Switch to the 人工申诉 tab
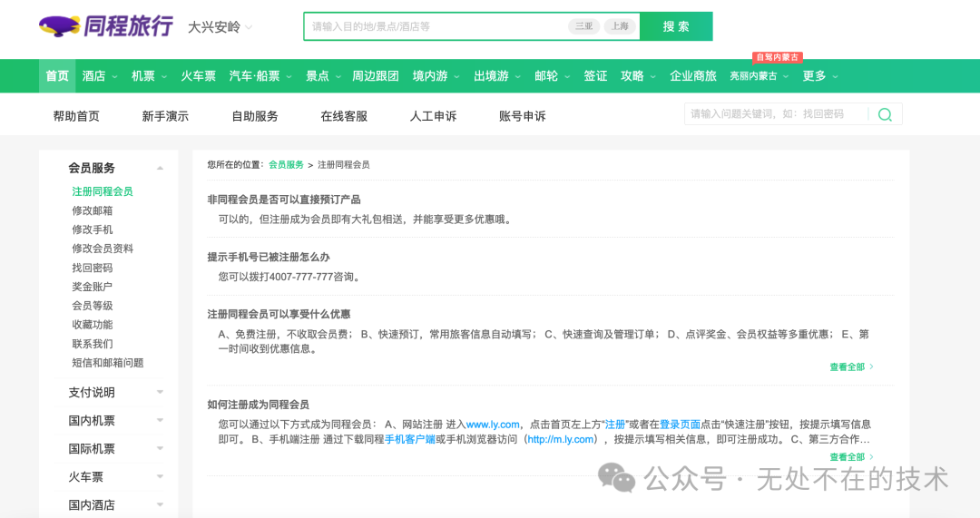This screenshot has width=980, height=518. coord(433,116)
